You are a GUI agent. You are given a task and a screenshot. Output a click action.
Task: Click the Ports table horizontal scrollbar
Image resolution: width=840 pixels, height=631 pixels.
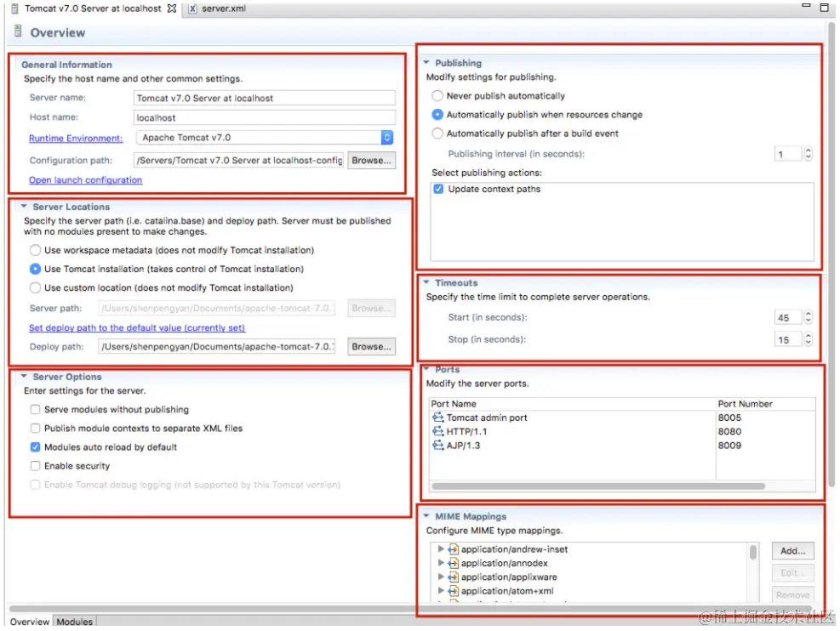tap(598, 486)
